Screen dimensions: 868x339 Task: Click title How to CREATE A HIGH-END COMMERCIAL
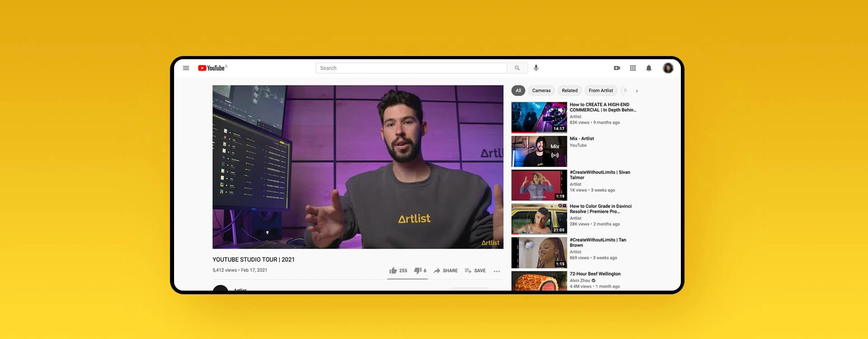click(x=603, y=107)
